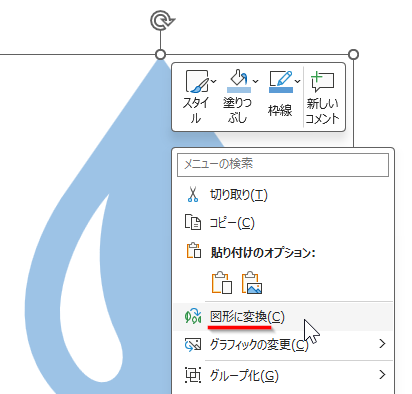The image size is (412, 394).
Task: Click the blue outline color bar
Action: tap(281, 90)
